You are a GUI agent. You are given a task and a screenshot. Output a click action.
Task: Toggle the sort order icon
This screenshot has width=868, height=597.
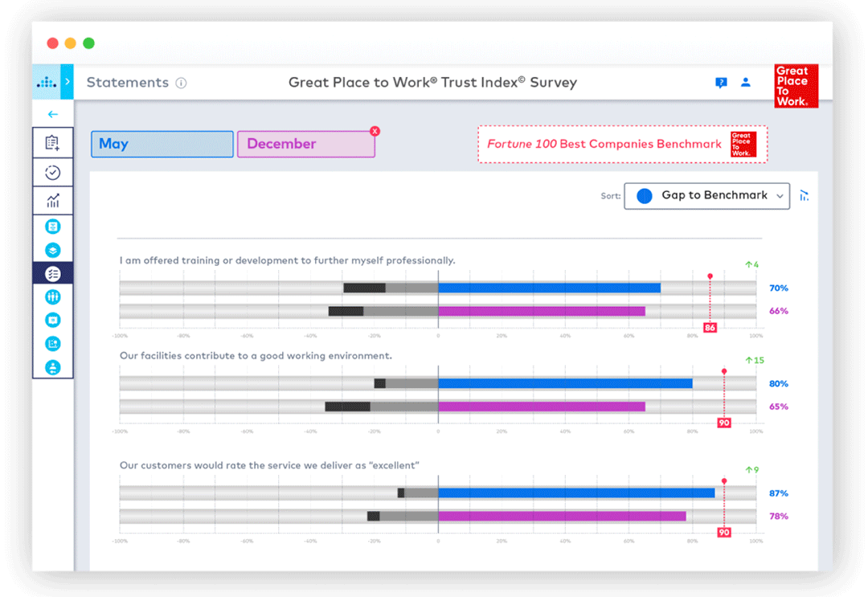coord(804,195)
